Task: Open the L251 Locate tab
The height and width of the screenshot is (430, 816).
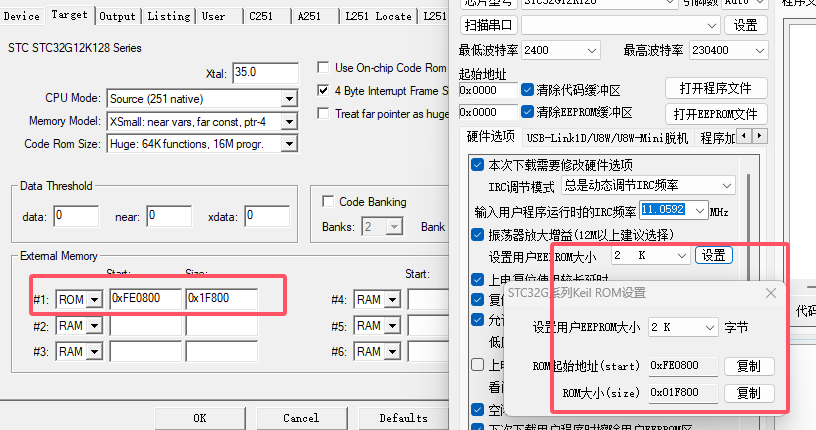Action: (378, 16)
